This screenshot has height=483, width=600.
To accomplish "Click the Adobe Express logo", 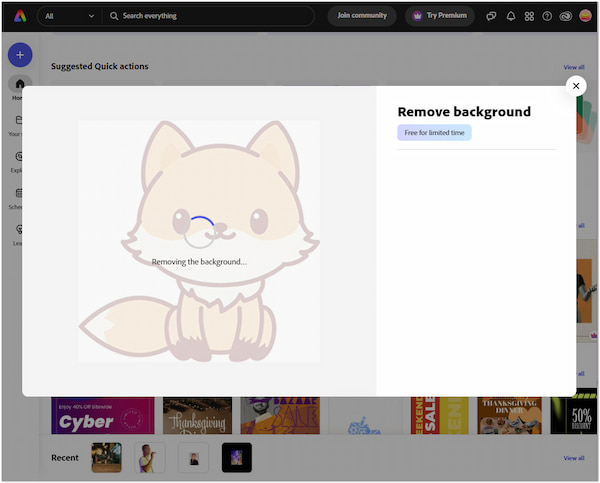I will 20,16.
